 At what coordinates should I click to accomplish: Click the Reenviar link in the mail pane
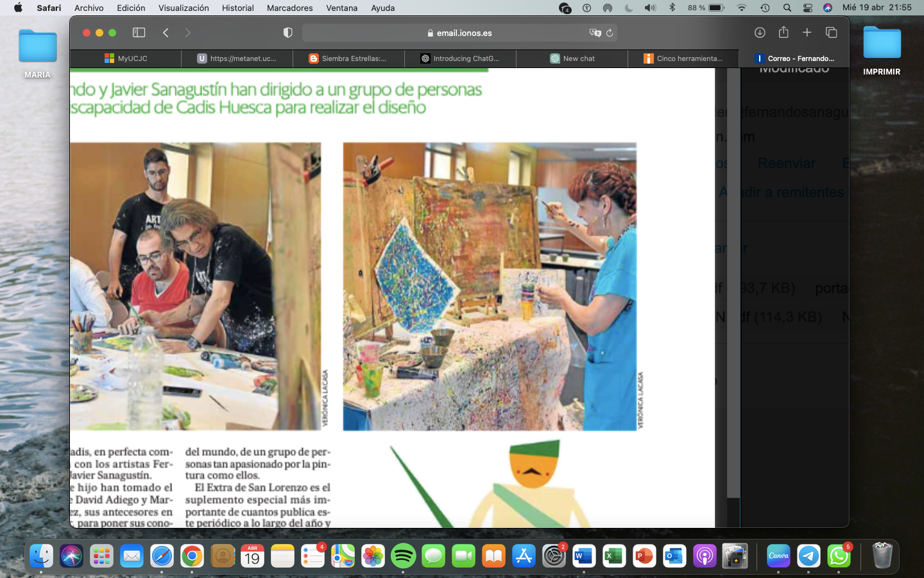coord(787,163)
